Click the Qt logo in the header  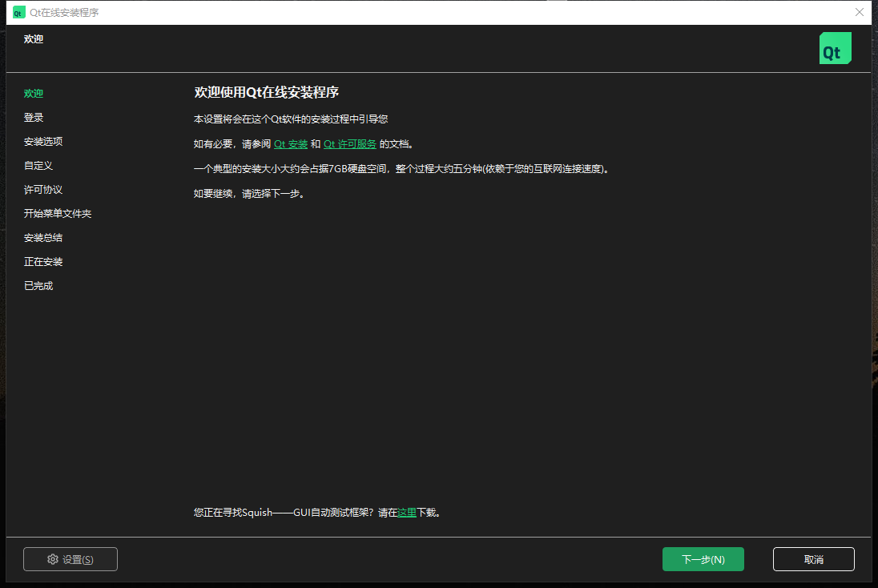click(x=835, y=48)
